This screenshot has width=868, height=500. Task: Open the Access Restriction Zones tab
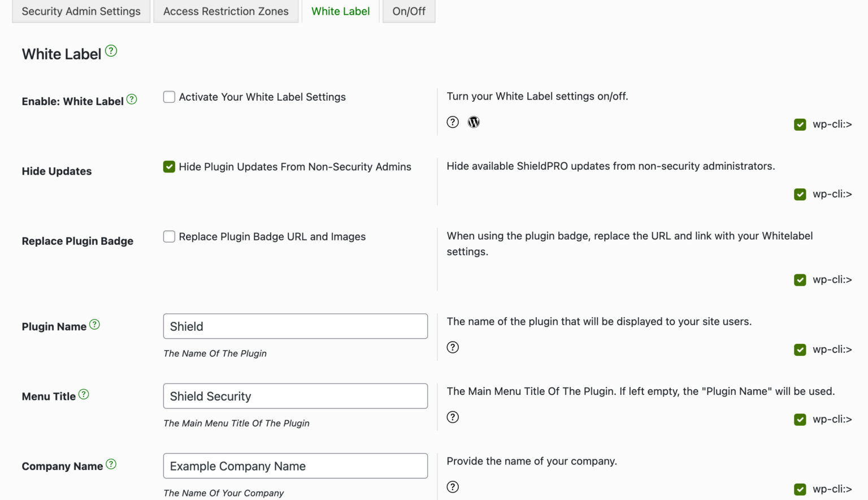tap(225, 11)
